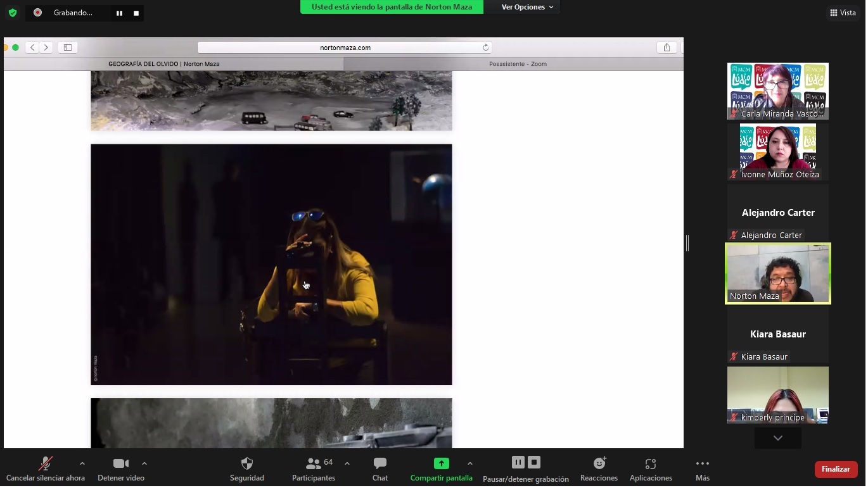Viewport: 868px width, 490px height.
Task: Open the Aplicaciones icon
Action: click(650, 464)
